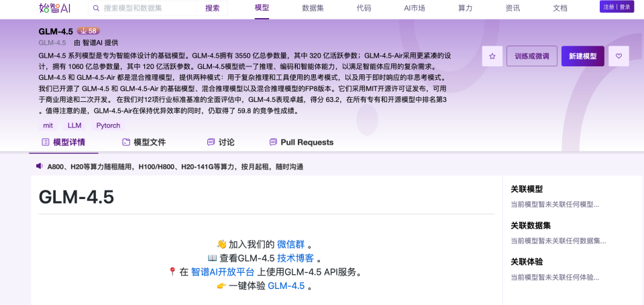The width and height of the screenshot is (644, 305).
Task: Switch to the 讨论 tab
Action: point(221,142)
